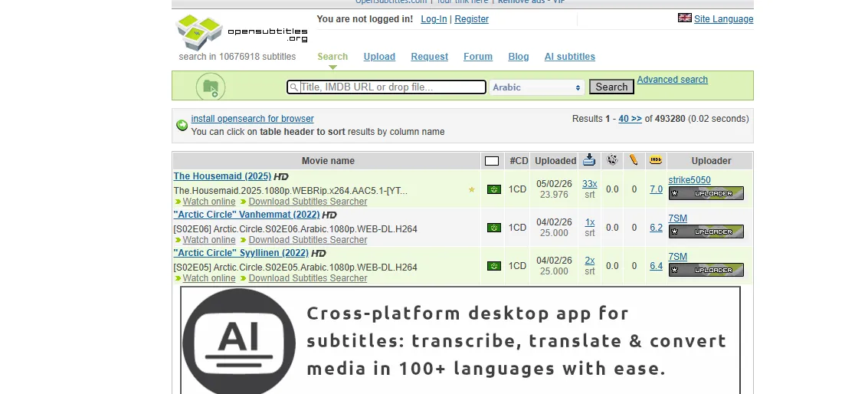Viewport: 868px width, 394px height.
Task: Sort results by the downloads column icon
Action: [x=588, y=160]
